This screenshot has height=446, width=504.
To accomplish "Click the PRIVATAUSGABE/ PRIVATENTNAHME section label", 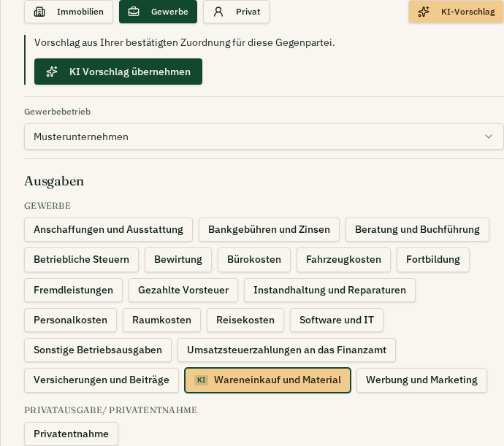I will click(x=110, y=410).
